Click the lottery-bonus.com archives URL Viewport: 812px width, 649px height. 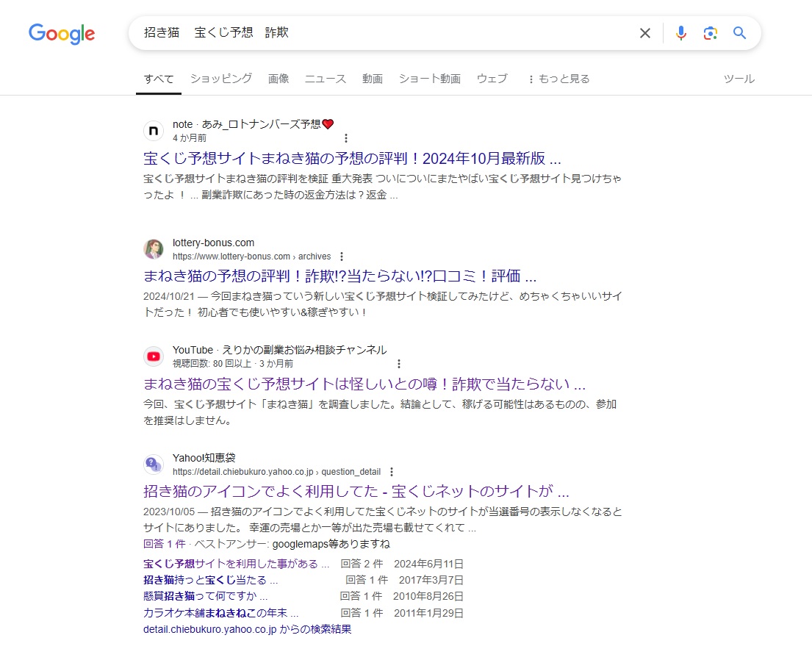click(251, 257)
